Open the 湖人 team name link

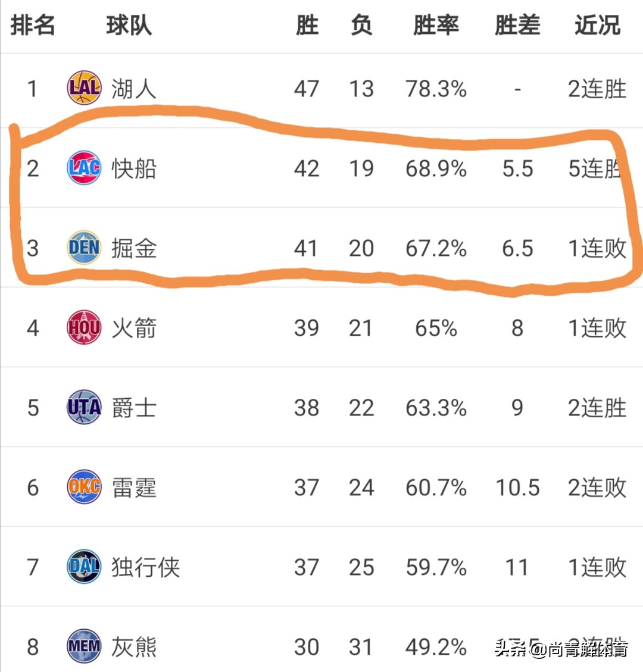coord(134,89)
